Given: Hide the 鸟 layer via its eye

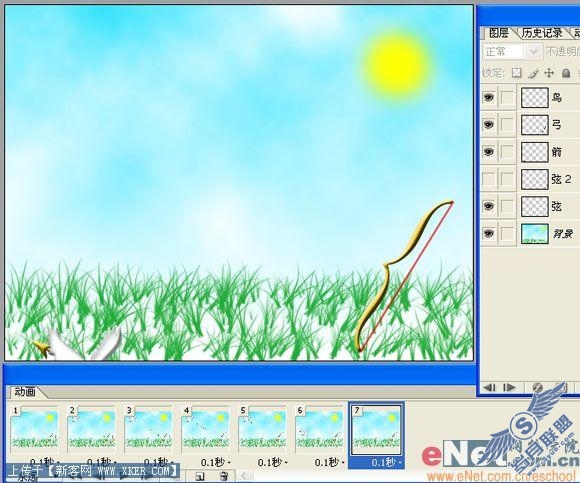Looking at the screenshot, I should pos(489,97).
